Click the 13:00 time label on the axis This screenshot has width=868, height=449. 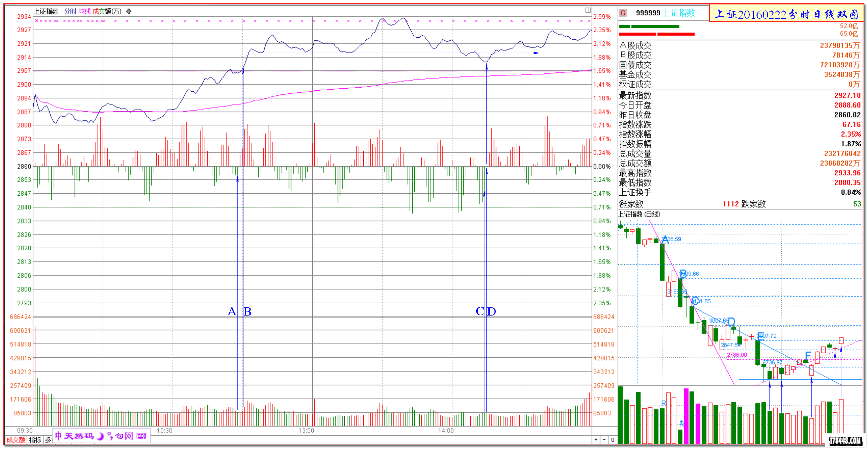coord(306,431)
